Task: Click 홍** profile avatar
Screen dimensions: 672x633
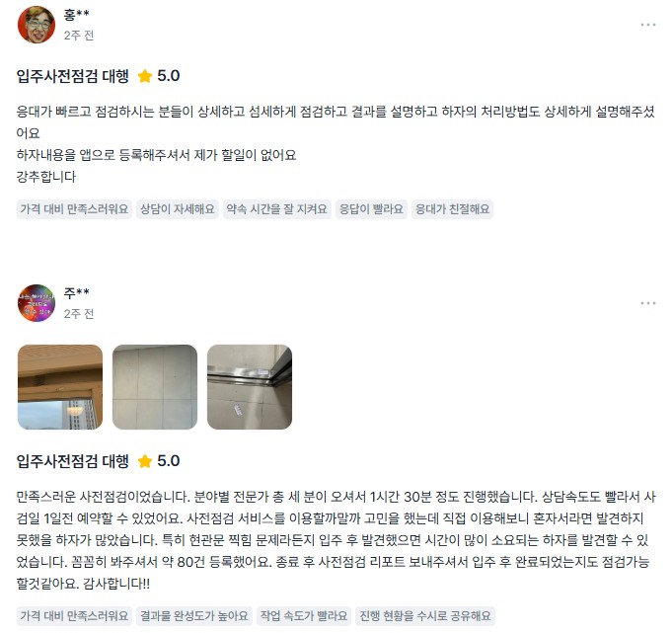Action: (x=37, y=25)
